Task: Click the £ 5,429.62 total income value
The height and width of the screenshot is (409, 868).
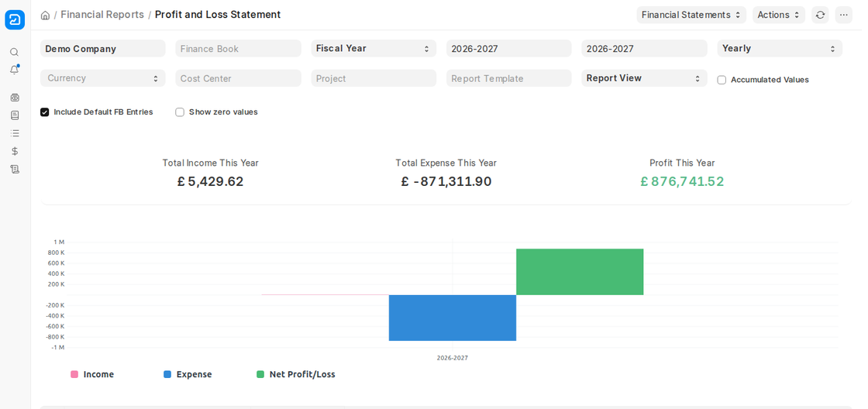Action: pyautogui.click(x=210, y=181)
